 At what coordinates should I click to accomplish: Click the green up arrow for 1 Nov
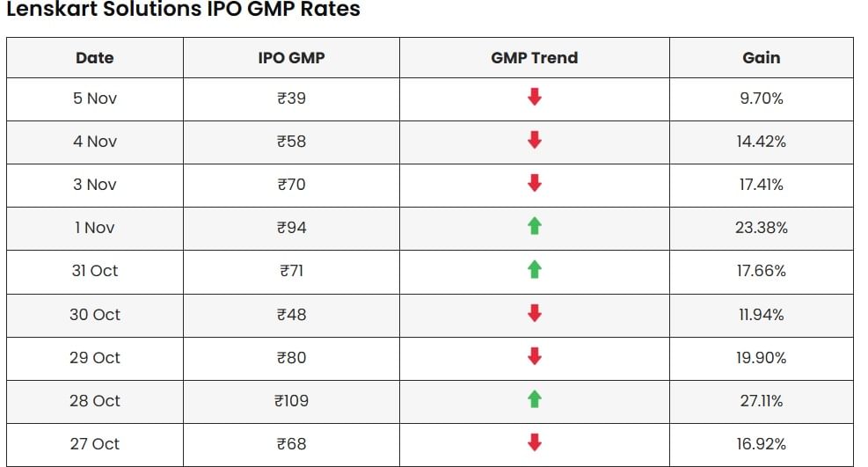tap(534, 227)
